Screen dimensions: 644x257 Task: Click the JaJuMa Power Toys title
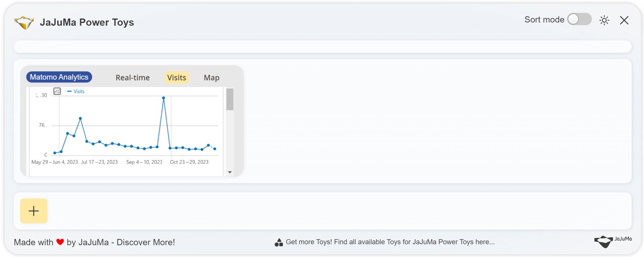coord(87,22)
